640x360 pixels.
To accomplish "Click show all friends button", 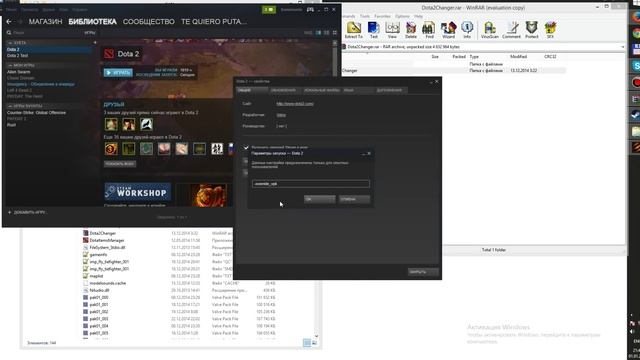I will (120, 164).
